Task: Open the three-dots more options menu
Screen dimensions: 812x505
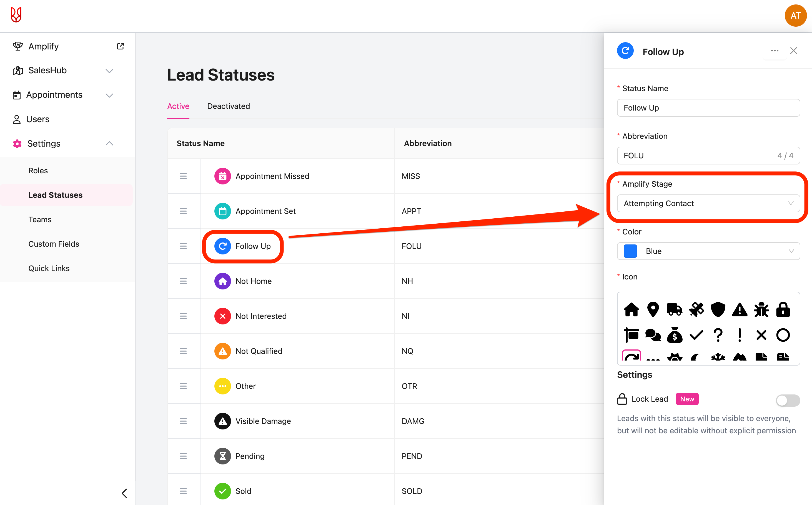Action: click(775, 51)
